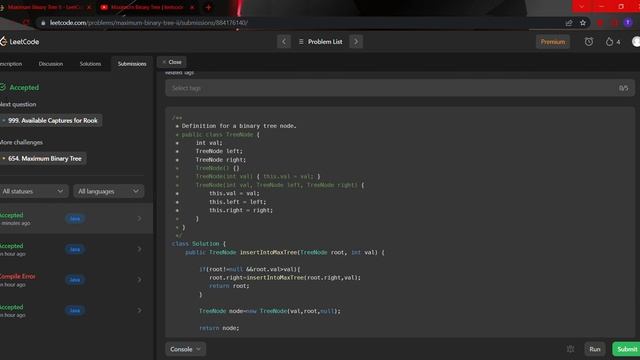The width and height of the screenshot is (640, 360).
Task: Open a new browser tab
Action: 208,7
